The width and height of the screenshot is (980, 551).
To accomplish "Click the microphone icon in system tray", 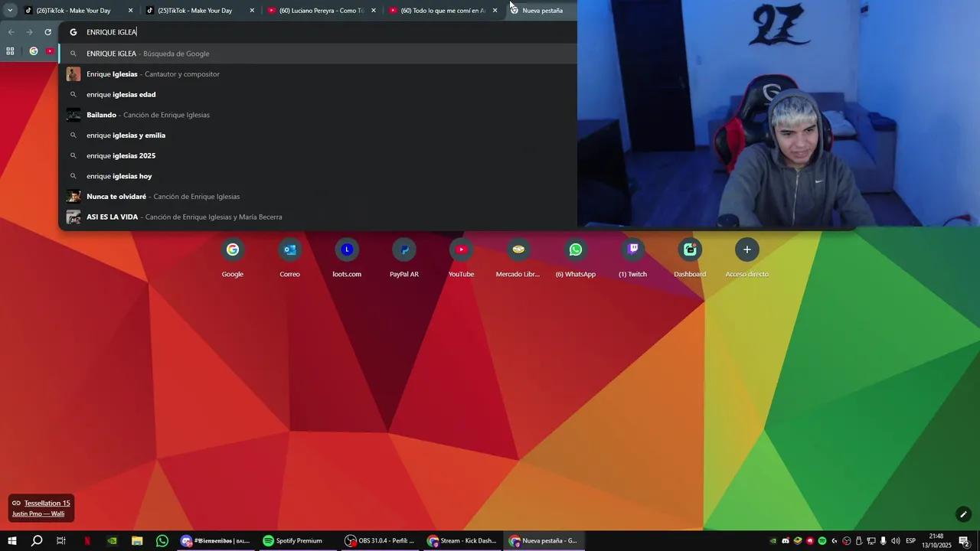I will 883,541.
